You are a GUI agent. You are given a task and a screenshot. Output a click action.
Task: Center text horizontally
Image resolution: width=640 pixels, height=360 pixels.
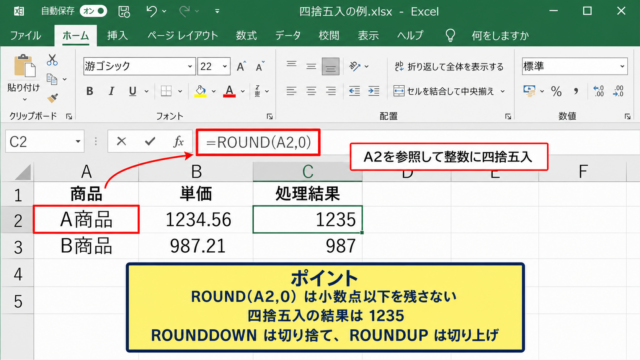click(x=311, y=91)
